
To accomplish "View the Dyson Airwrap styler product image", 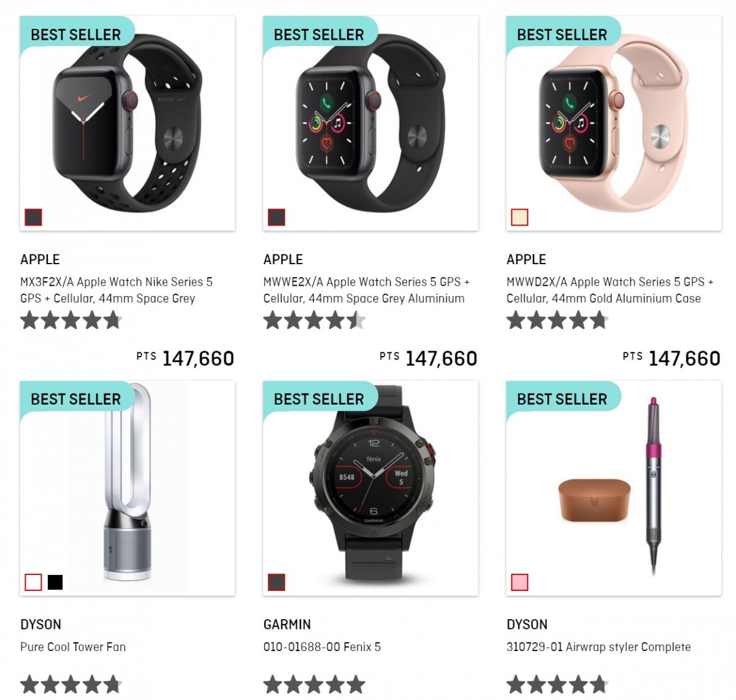I will click(x=614, y=488).
